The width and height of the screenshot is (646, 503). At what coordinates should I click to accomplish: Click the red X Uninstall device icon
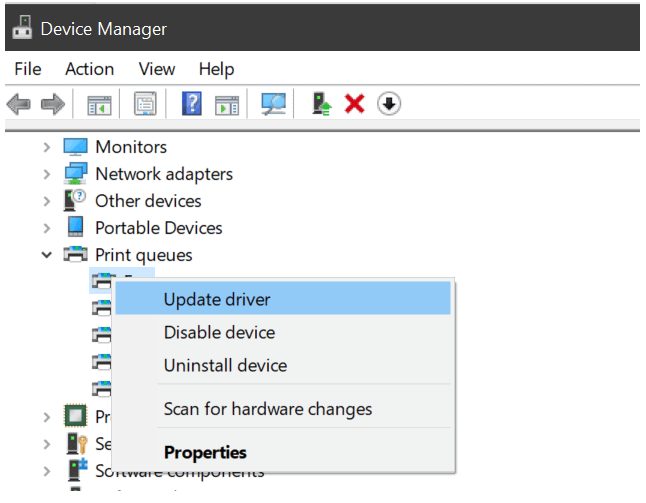[354, 104]
